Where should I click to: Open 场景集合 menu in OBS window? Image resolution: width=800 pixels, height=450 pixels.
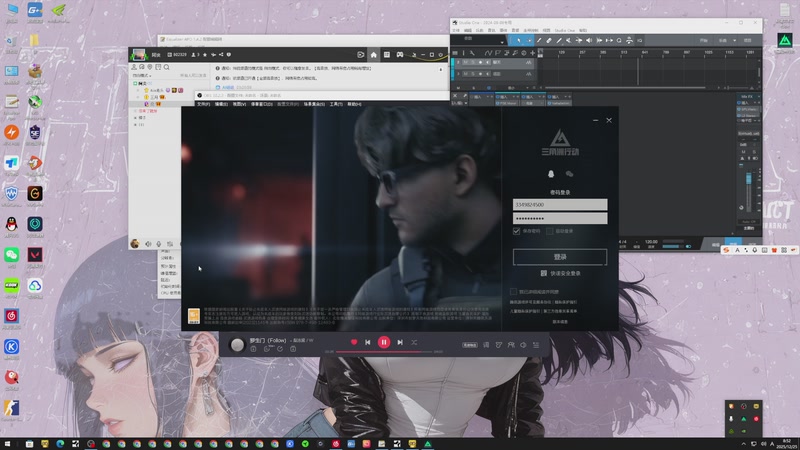(314, 104)
